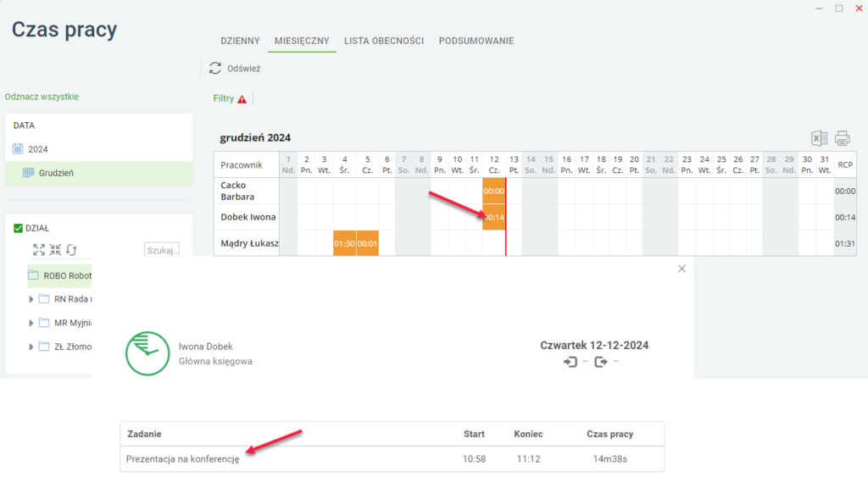
Task: Click the clock-in entry icon
Action: [x=570, y=362]
